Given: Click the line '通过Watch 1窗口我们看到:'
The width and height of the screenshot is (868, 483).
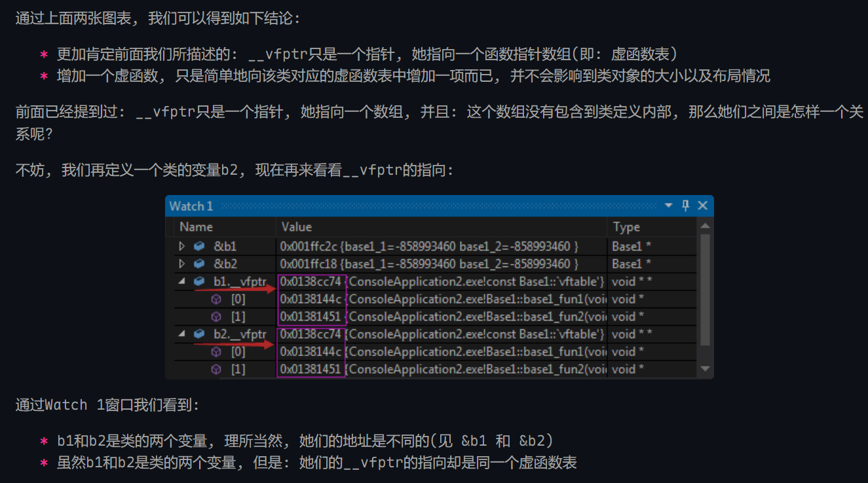Looking at the screenshot, I should pyautogui.click(x=107, y=405).
